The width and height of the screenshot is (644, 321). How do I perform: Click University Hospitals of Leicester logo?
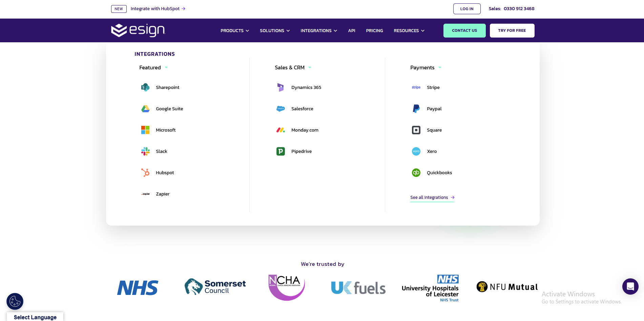click(x=430, y=288)
